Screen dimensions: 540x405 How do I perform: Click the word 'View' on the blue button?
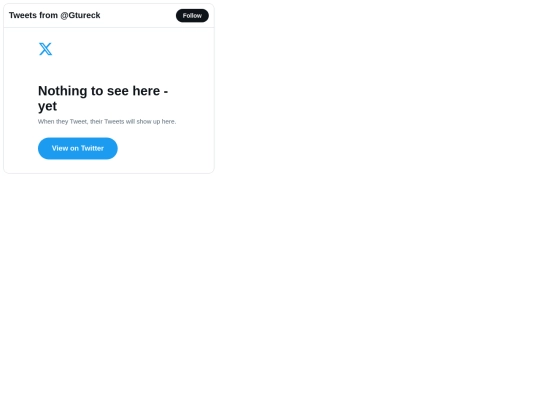pyautogui.click(x=60, y=148)
